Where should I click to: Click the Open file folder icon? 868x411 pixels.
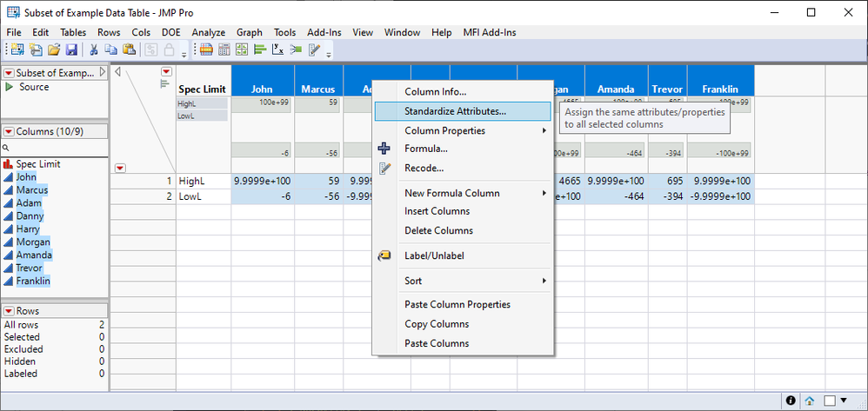click(54, 50)
